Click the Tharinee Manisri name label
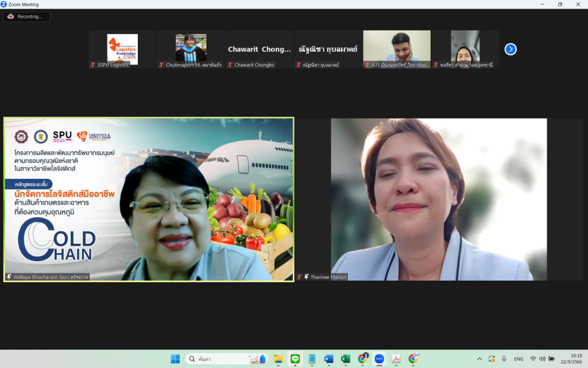This screenshot has height=368, width=588. [x=328, y=277]
